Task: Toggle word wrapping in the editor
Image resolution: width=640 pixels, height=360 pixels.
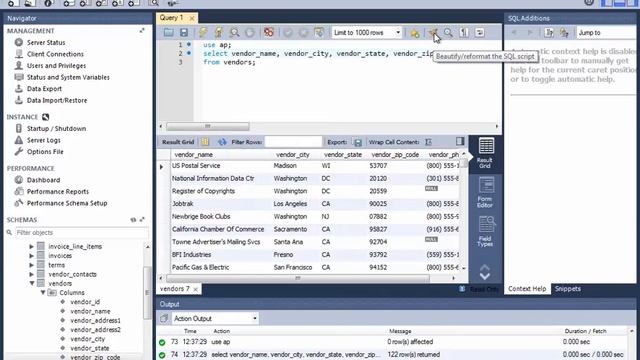Action: tap(480, 32)
